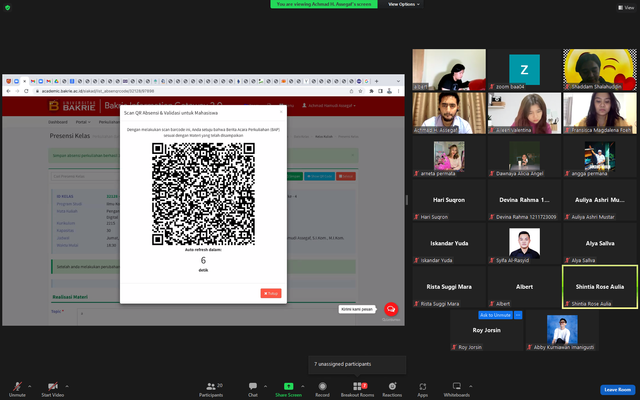Open the Reactions menu
640x400 pixels.
tap(392, 389)
